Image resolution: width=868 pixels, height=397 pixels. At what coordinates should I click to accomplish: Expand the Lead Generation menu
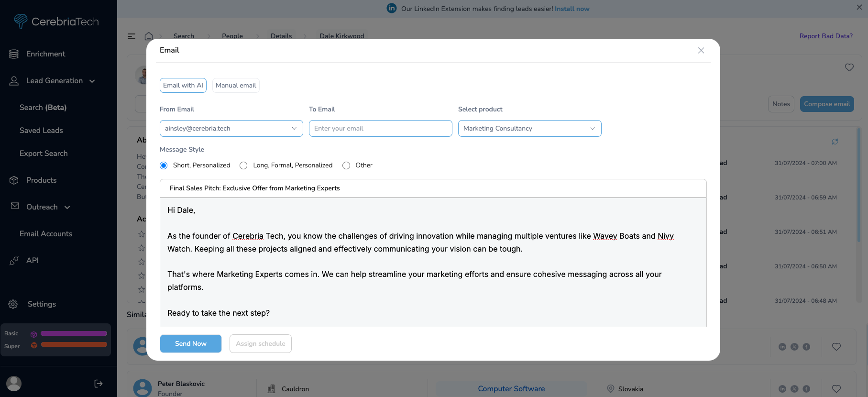coord(92,81)
